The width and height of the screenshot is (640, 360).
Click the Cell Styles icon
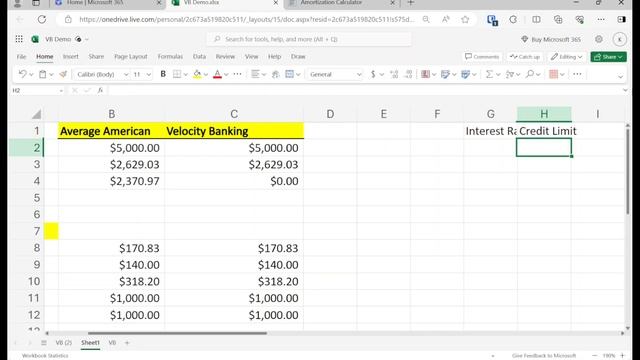coord(445,74)
